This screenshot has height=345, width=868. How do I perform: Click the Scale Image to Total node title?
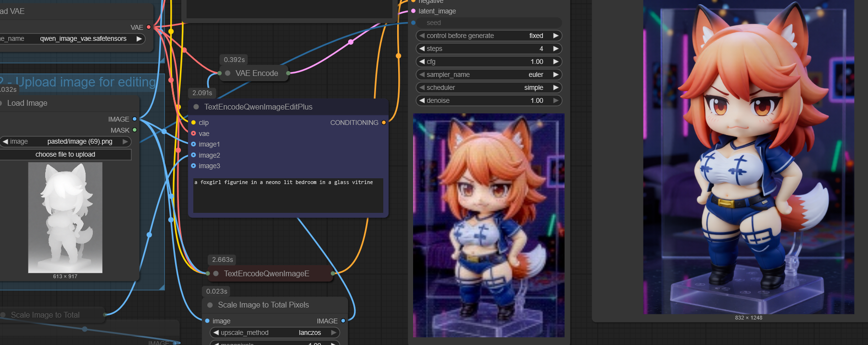click(x=45, y=315)
